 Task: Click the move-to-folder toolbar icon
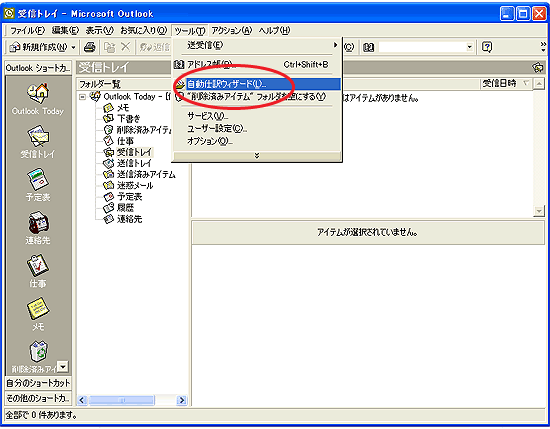coord(109,47)
